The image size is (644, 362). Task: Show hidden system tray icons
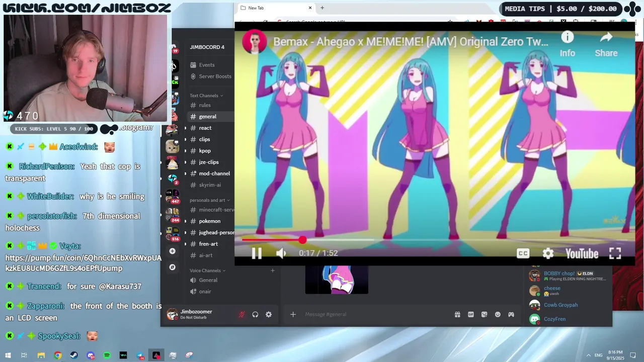click(x=589, y=355)
